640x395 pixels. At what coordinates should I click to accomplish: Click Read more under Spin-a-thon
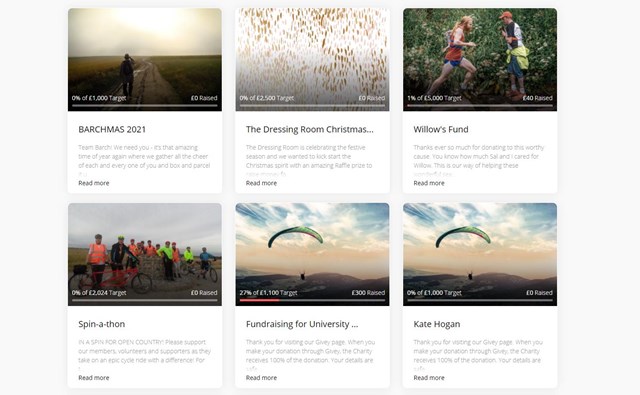coord(94,378)
